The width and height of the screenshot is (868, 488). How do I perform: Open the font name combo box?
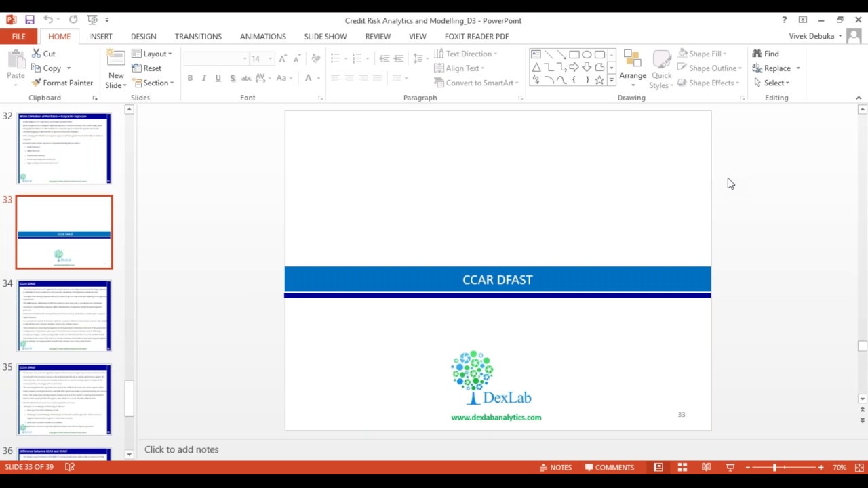216,59
